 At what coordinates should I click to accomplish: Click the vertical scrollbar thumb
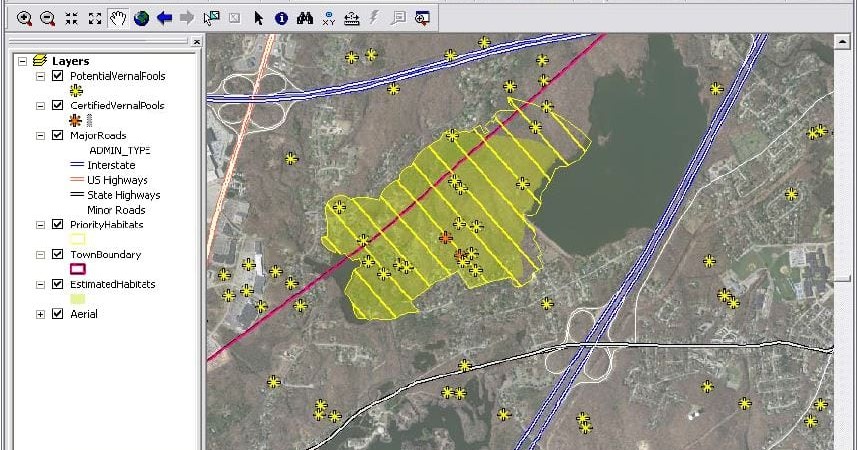point(842,279)
